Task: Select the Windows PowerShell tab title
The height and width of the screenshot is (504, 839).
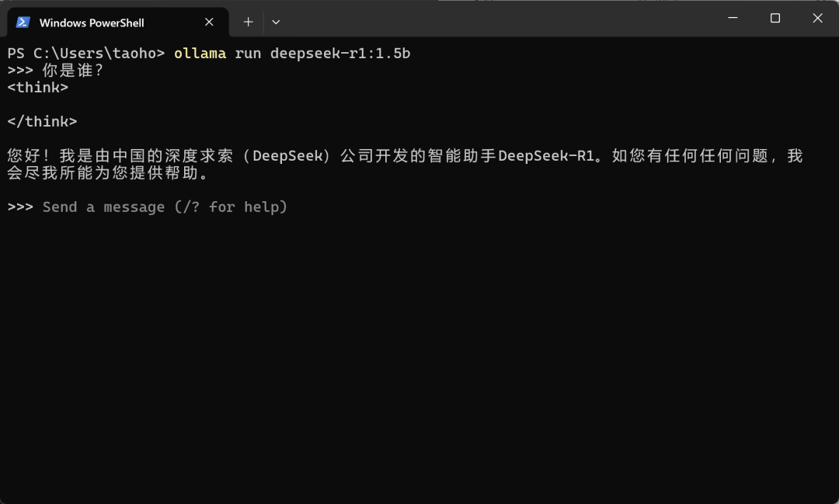Action: pyautogui.click(x=92, y=23)
